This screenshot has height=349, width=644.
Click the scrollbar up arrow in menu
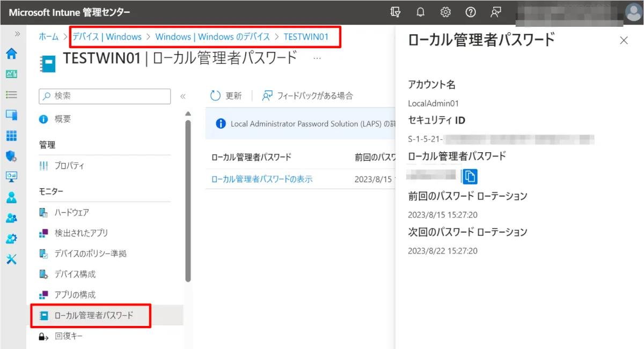pyautogui.click(x=188, y=113)
